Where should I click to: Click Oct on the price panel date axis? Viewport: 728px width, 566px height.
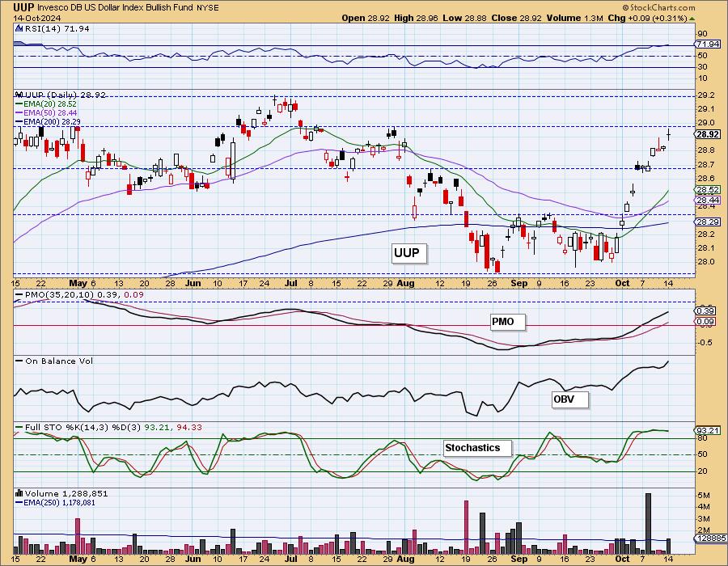622,283
